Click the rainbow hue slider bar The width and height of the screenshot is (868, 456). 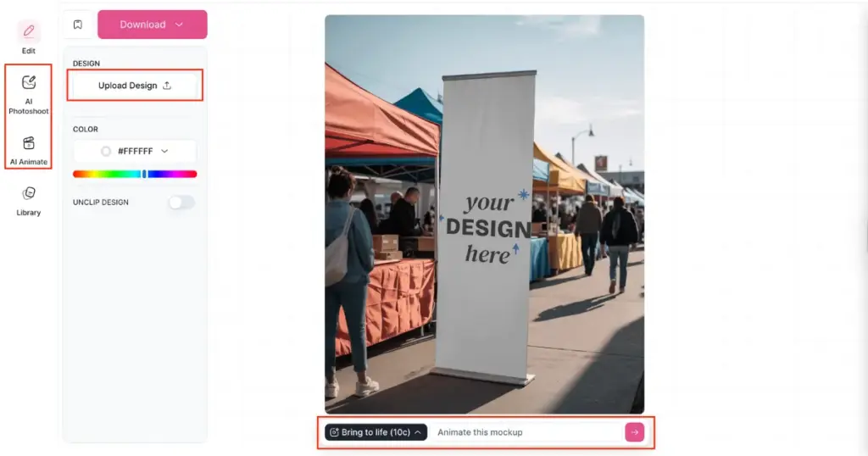[135, 174]
